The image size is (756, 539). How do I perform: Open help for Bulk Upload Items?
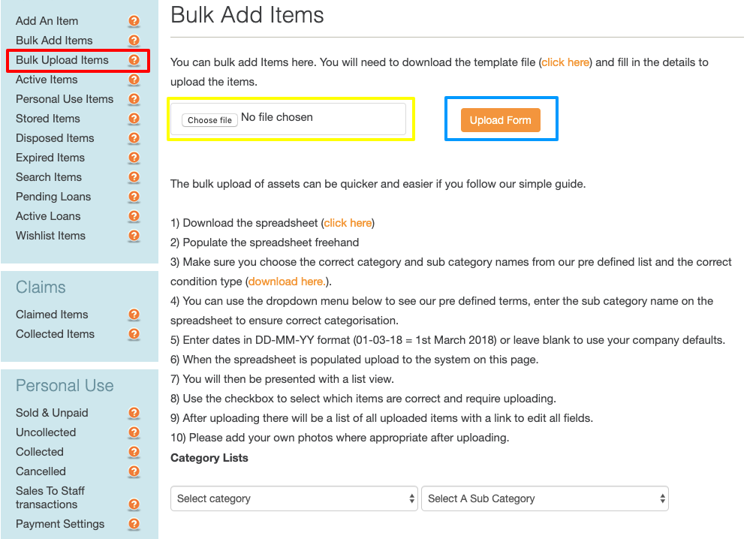134,59
